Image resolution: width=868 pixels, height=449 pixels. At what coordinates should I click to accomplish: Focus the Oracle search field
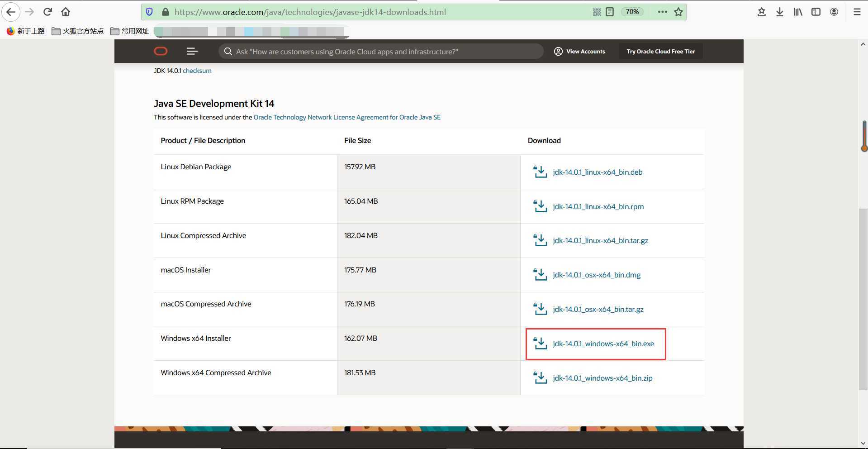381,51
